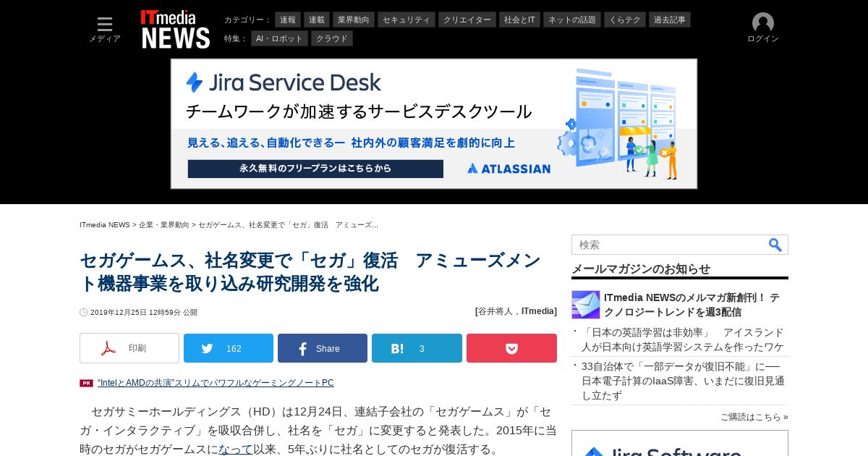Image resolution: width=868 pixels, height=456 pixels.
Task: Click the 企業・業界動向 breadcrumb link
Action: click(x=164, y=225)
